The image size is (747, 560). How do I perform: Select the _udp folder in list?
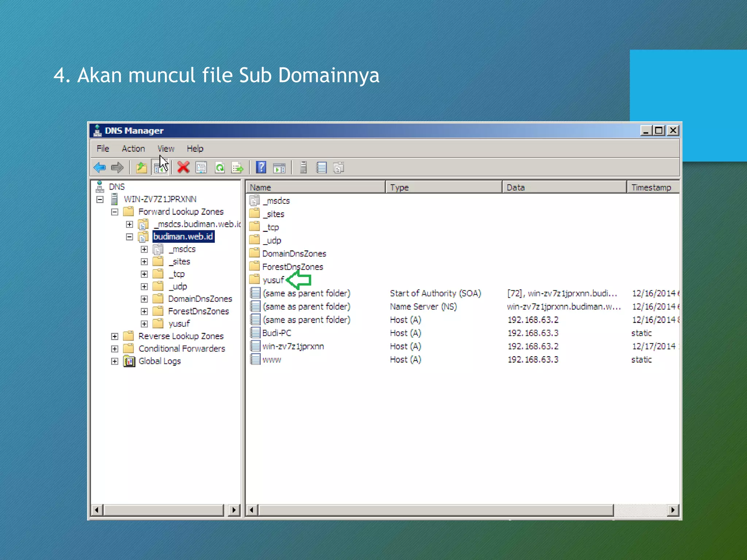(x=266, y=240)
